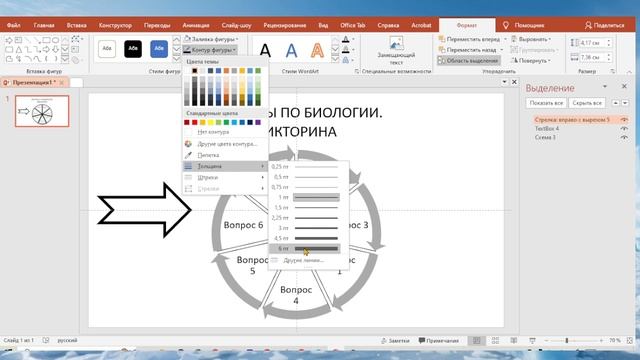Select the white outlined shape style preset
Image resolution: width=640 pixels, height=360 pixels.
107,49
